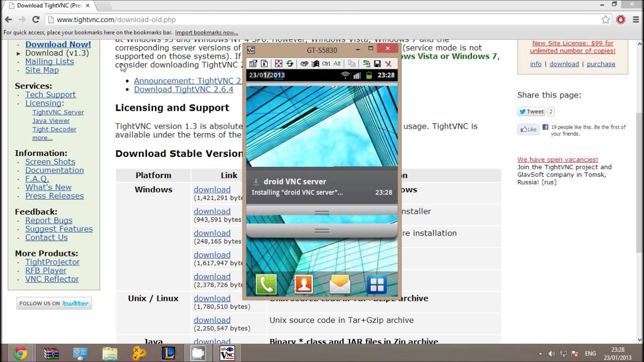
Task: Open connection options in VNC viewer toolbar
Action: coord(253,64)
